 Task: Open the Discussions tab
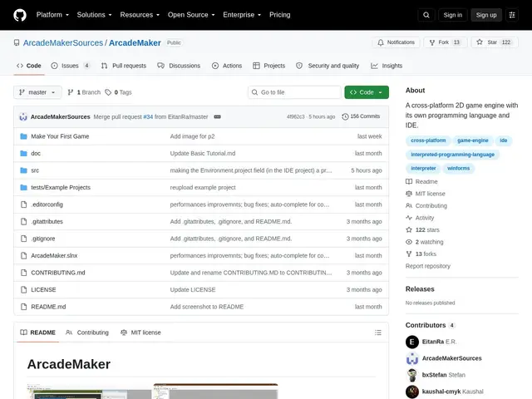[179, 66]
